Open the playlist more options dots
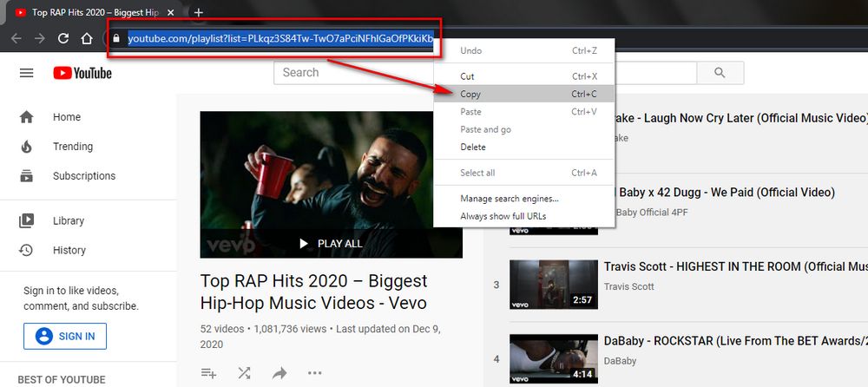The height and width of the screenshot is (387, 868). click(x=315, y=372)
